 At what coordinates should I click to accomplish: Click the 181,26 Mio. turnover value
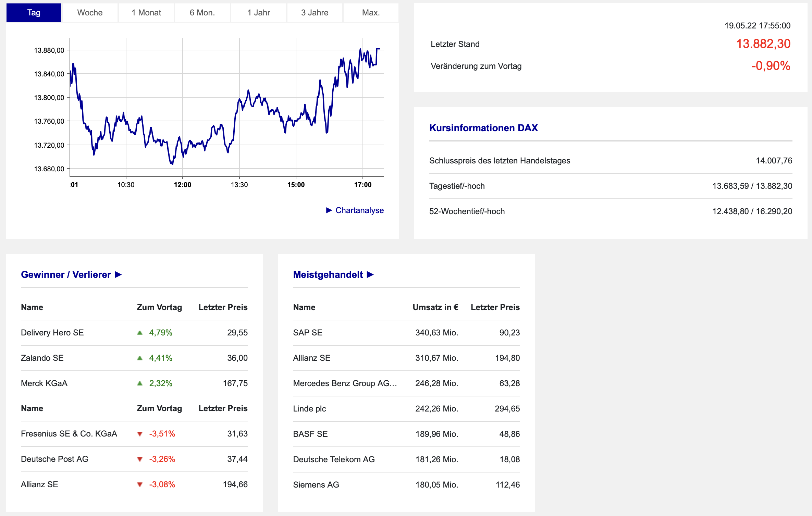(437, 459)
